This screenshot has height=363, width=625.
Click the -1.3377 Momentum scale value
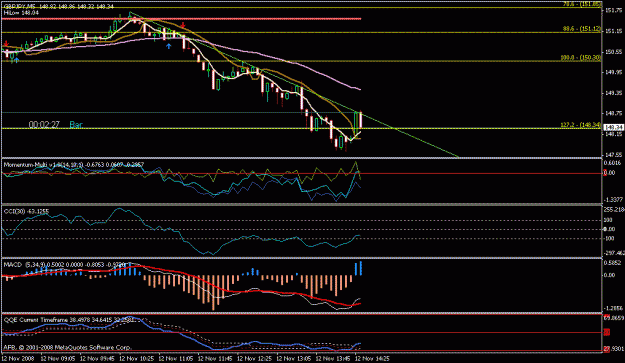coord(613,199)
